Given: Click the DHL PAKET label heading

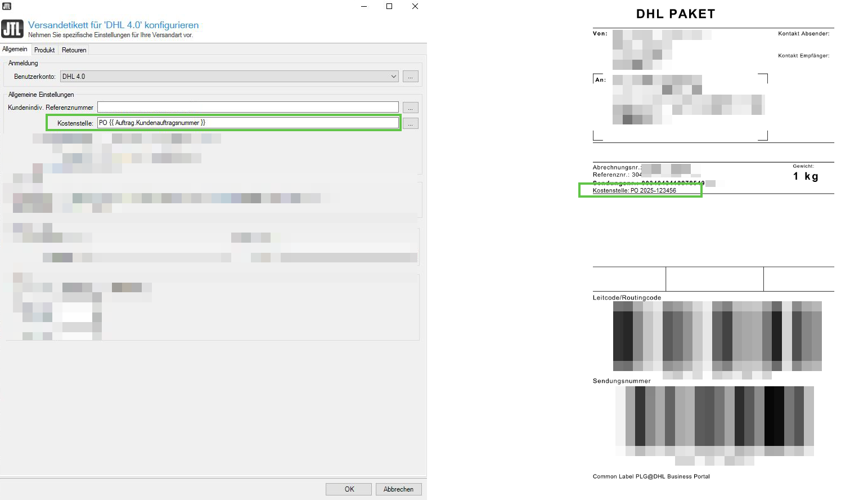Looking at the screenshot, I should coord(676,14).
